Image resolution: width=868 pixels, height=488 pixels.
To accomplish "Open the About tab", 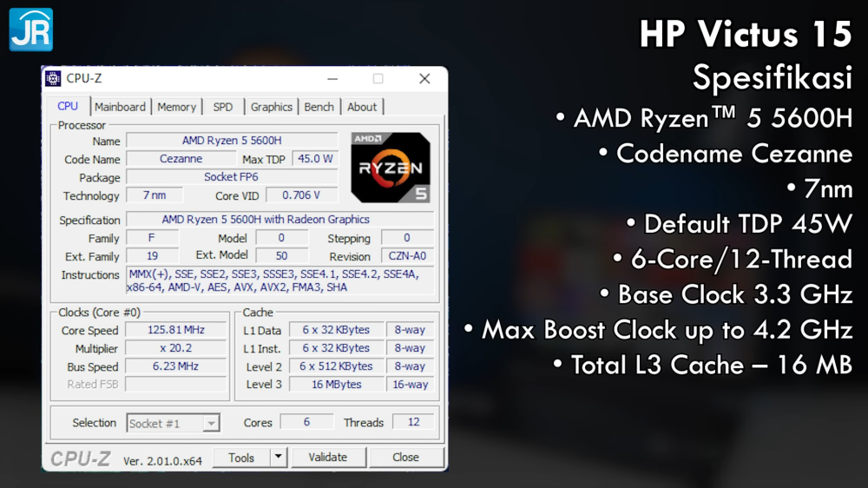I will click(361, 107).
